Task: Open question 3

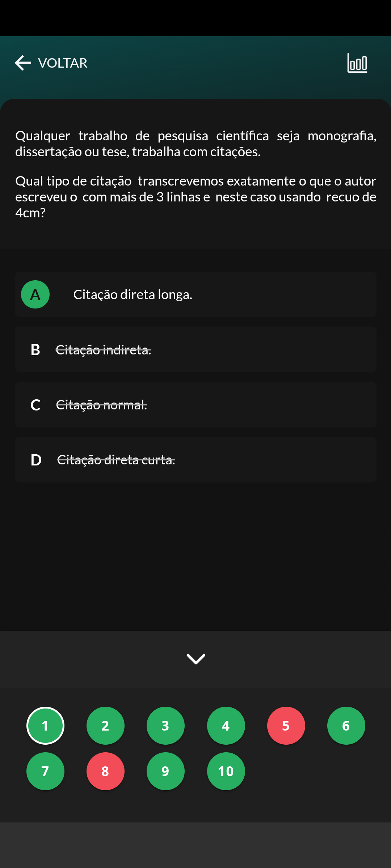Action: pyautogui.click(x=165, y=726)
